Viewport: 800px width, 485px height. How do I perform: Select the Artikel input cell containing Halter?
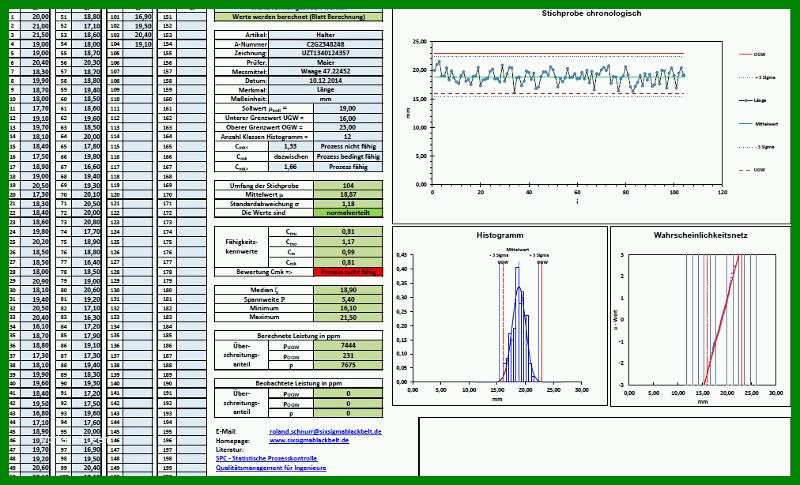point(326,35)
